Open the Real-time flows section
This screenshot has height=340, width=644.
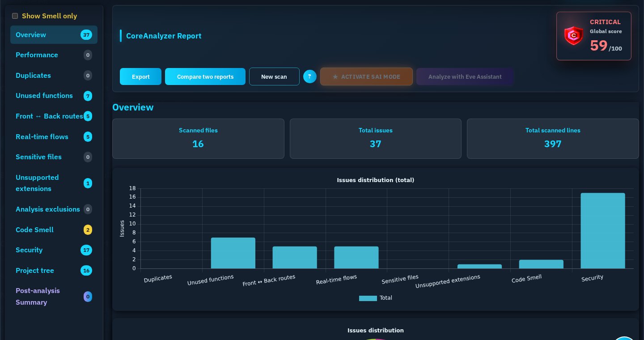pos(54,137)
